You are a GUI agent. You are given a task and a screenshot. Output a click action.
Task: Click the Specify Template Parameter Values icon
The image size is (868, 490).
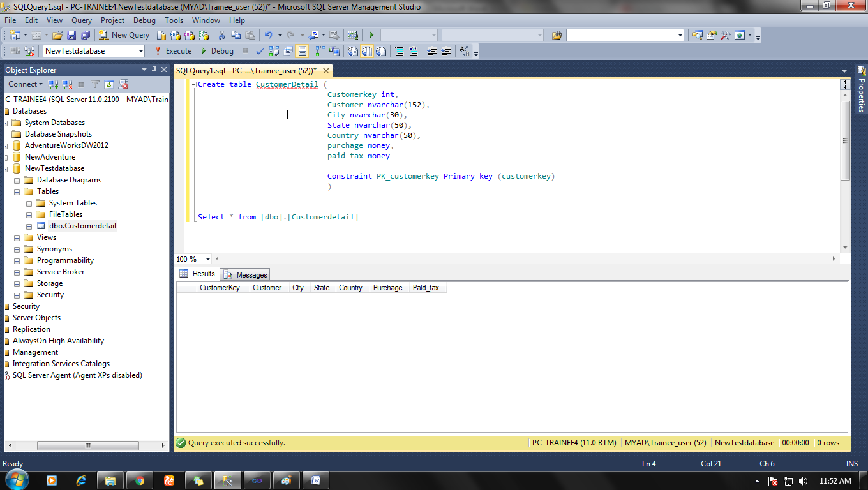[x=466, y=50]
